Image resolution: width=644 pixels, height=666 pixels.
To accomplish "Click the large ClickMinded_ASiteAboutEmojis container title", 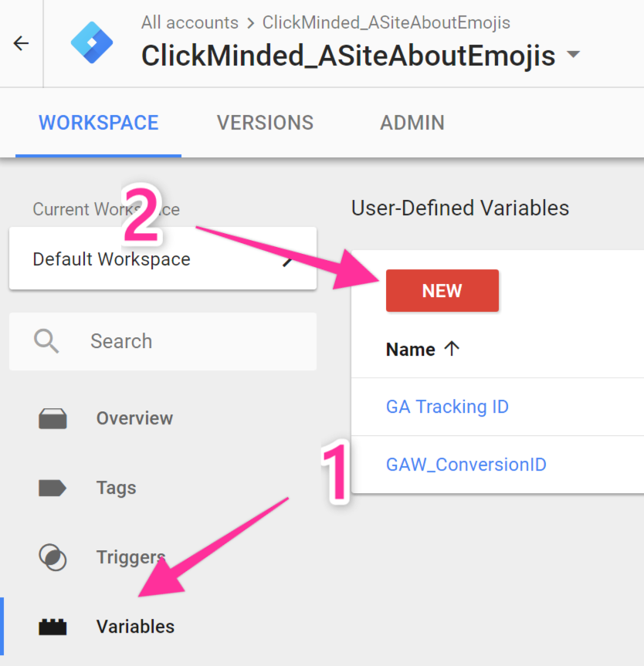I will click(x=347, y=56).
